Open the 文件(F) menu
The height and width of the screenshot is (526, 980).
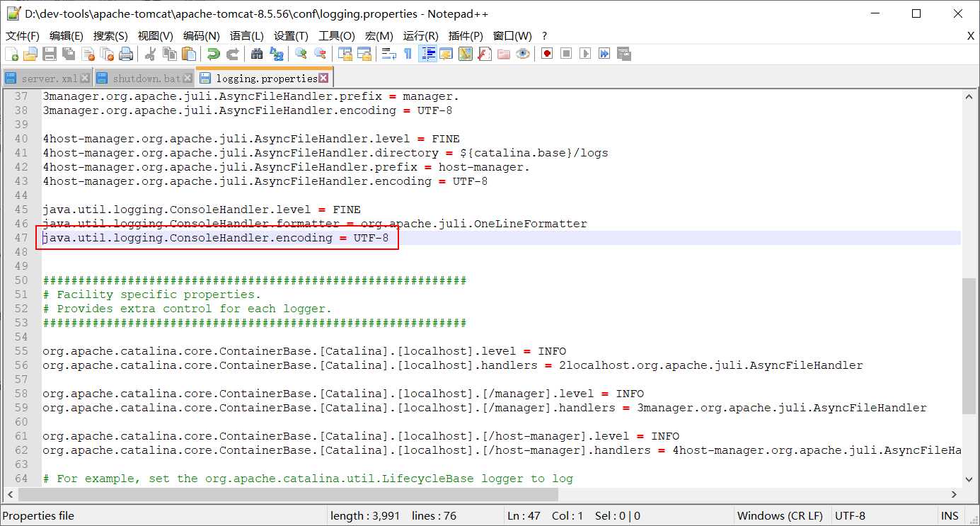pos(23,36)
